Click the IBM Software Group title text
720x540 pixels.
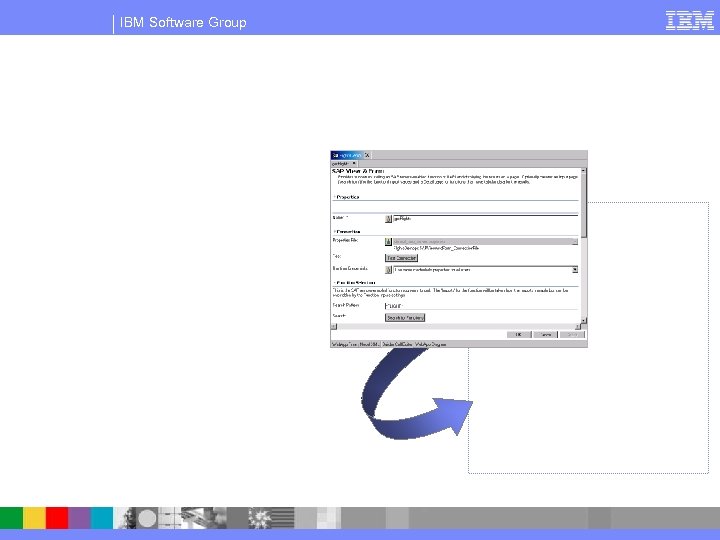coord(183,22)
